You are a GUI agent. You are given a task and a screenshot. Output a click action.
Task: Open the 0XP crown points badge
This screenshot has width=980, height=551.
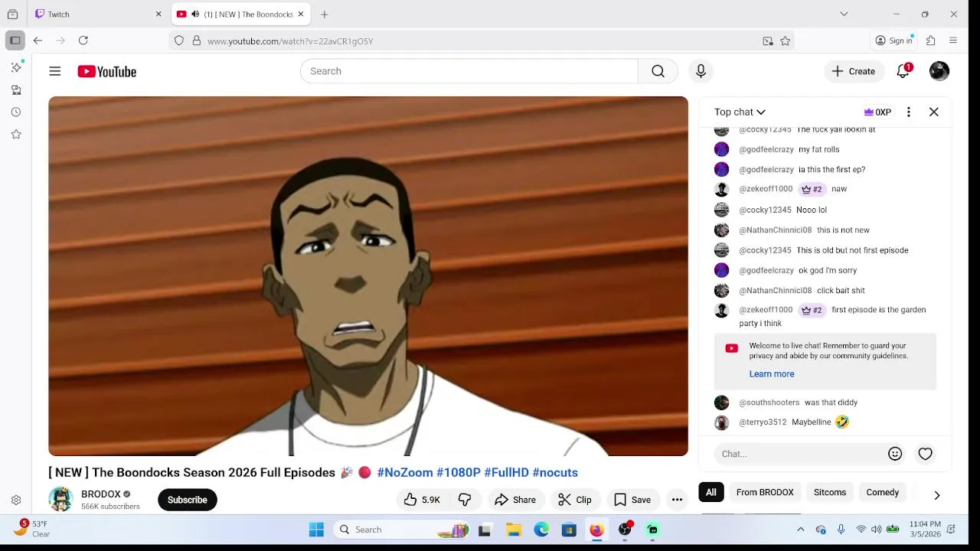pyautogui.click(x=877, y=112)
